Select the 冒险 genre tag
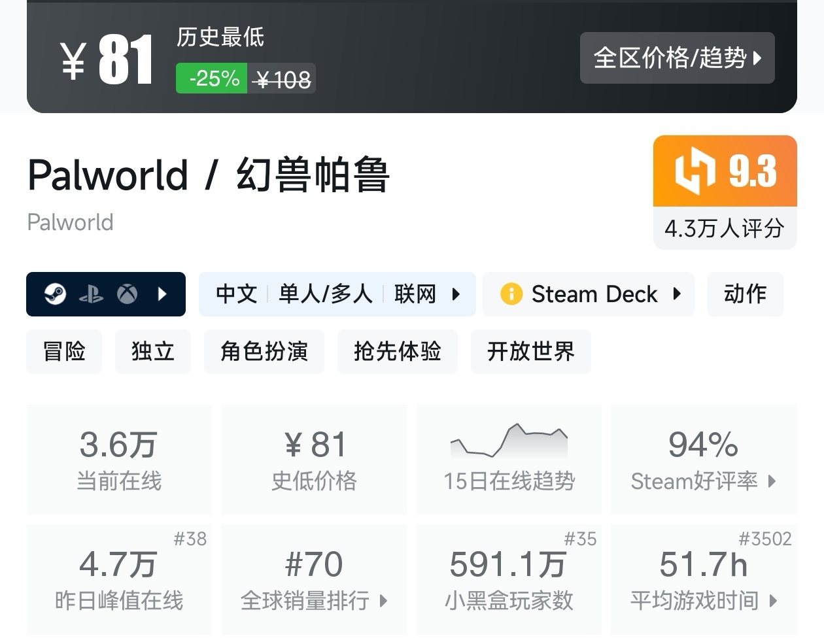The height and width of the screenshot is (644, 824). [64, 352]
